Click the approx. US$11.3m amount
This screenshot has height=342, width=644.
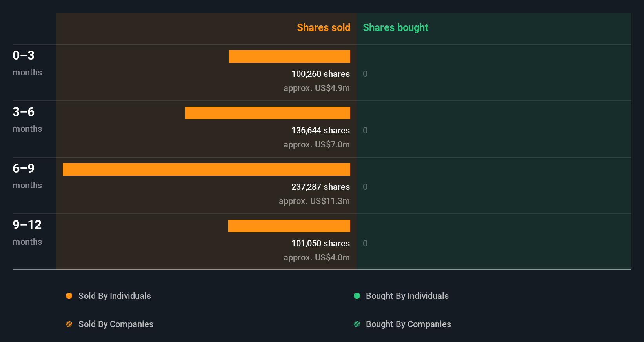click(x=314, y=201)
